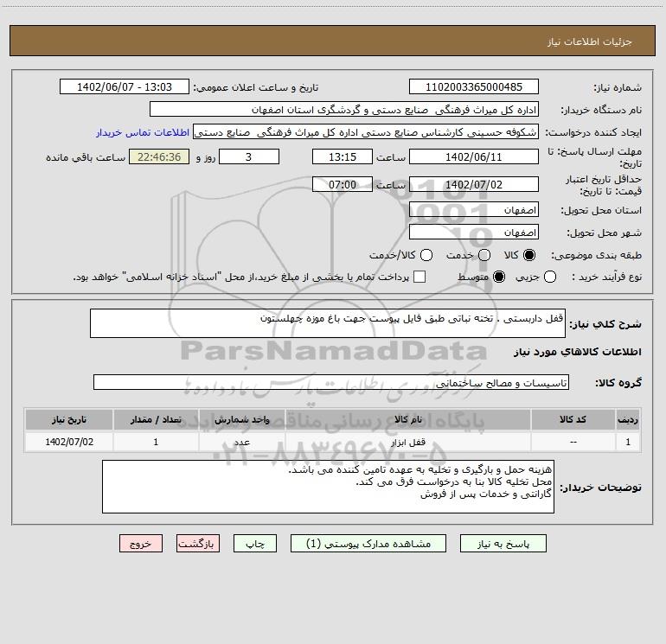Click price validity date 1402/07/02 field
Image resolution: width=666 pixels, height=644 pixels.
pos(474,185)
